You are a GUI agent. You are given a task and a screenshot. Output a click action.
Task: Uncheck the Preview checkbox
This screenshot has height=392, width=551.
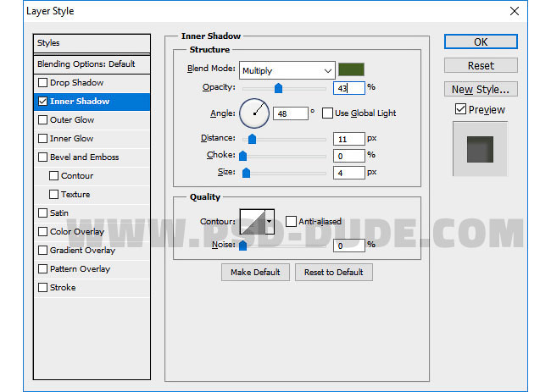460,109
